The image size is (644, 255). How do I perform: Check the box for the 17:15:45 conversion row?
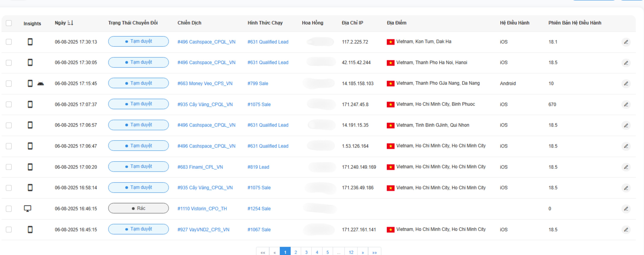pos(9,83)
